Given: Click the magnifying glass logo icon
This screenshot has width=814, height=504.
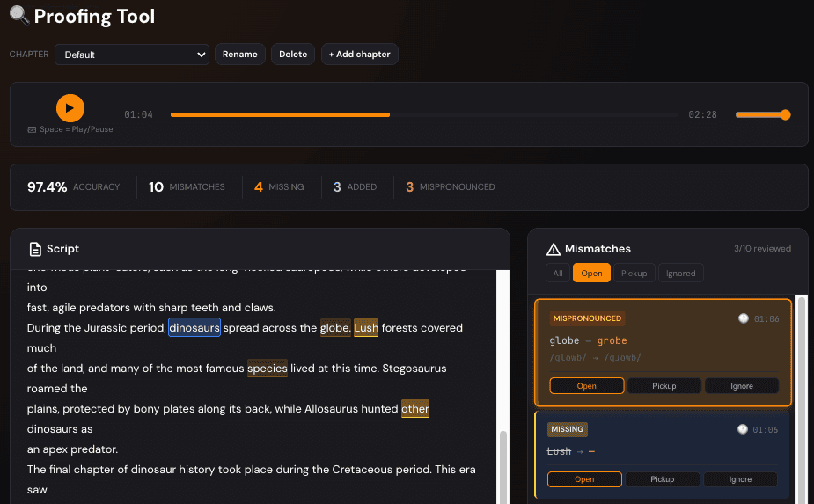Looking at the screenshot, I should tap(18, 15).
